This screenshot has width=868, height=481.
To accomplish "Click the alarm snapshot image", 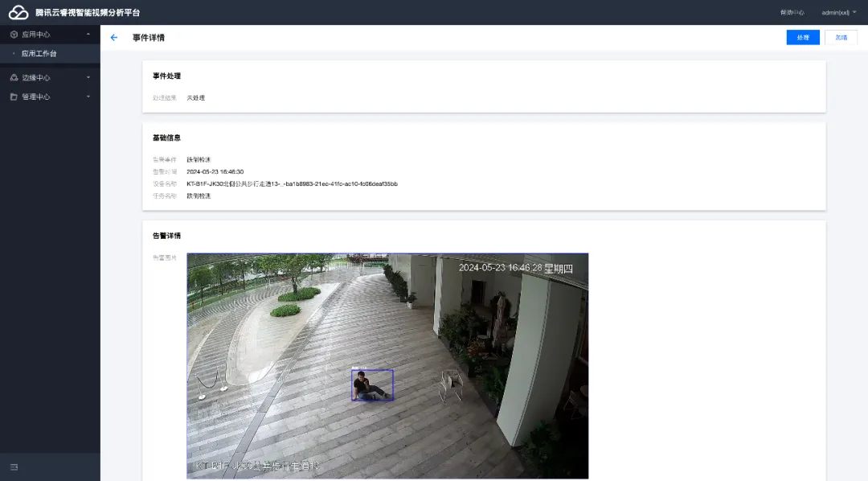I will [x=387, y=366].
